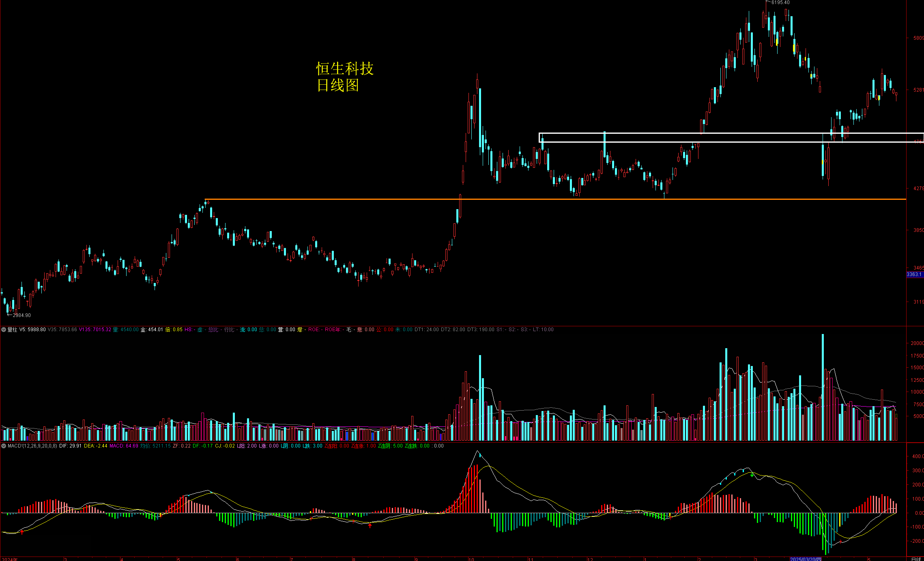Select the V135: 7015.32 value
Screen dimensions: 924x561
point(95,330)
